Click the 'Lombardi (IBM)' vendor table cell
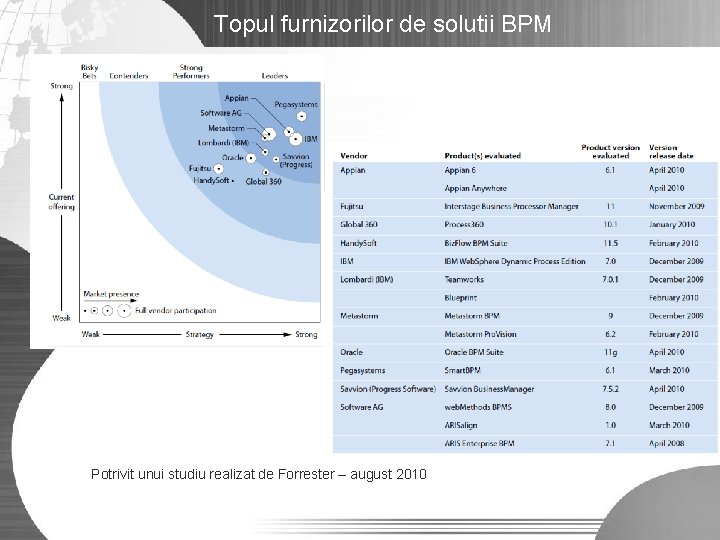Image resolution: width=720 pixels, height=540 pixels. (366, 279)
